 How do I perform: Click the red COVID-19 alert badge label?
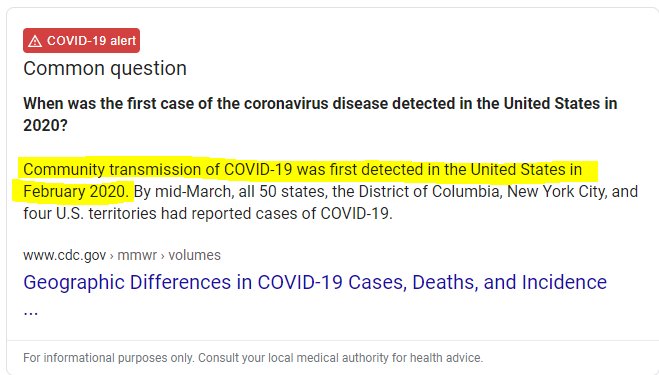click(x=82, y=40)
